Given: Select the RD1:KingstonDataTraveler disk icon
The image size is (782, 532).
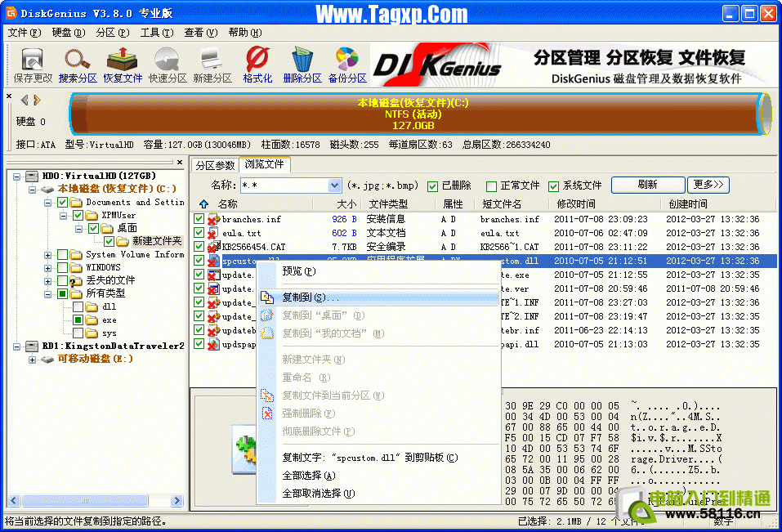Looking at the screenshot, I should [32, 346].
